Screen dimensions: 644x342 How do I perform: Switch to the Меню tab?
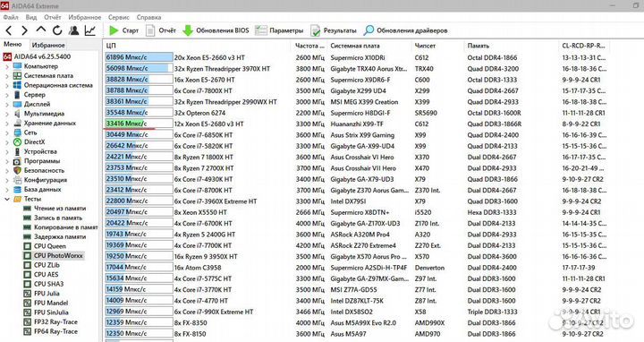[13, 45]
